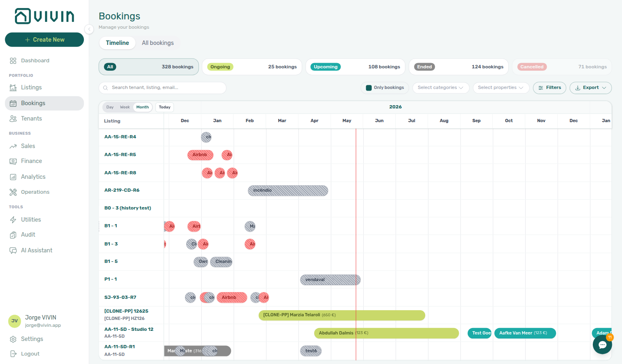The height and width of the screenshot is (364, 622).
Task: Filter by Cancelled 71 bookings
Action: coord(562,67)
